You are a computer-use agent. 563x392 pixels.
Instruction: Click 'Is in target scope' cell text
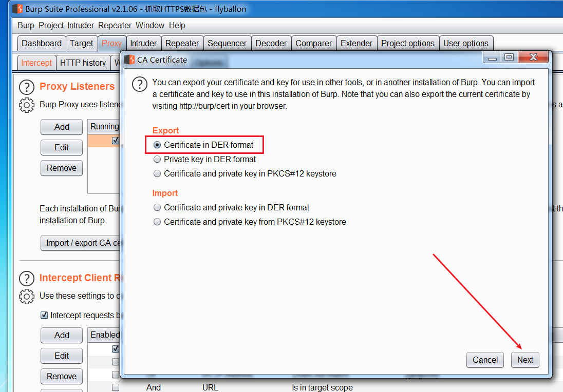[322, 387]
